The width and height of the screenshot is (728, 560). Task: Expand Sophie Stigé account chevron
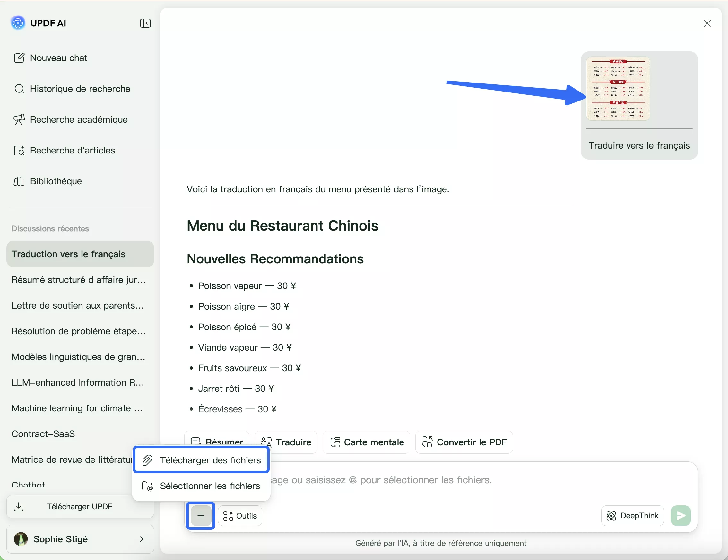point(142,539)
